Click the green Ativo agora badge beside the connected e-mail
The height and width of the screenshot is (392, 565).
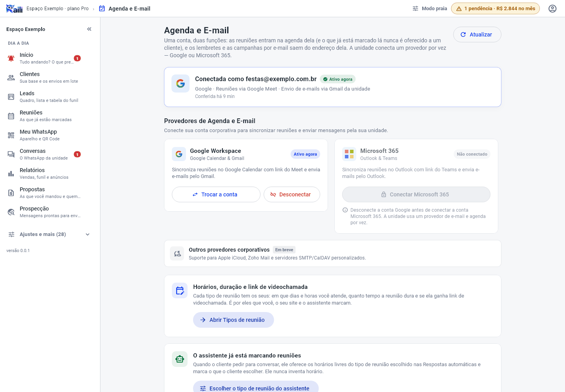coord(338,79)
